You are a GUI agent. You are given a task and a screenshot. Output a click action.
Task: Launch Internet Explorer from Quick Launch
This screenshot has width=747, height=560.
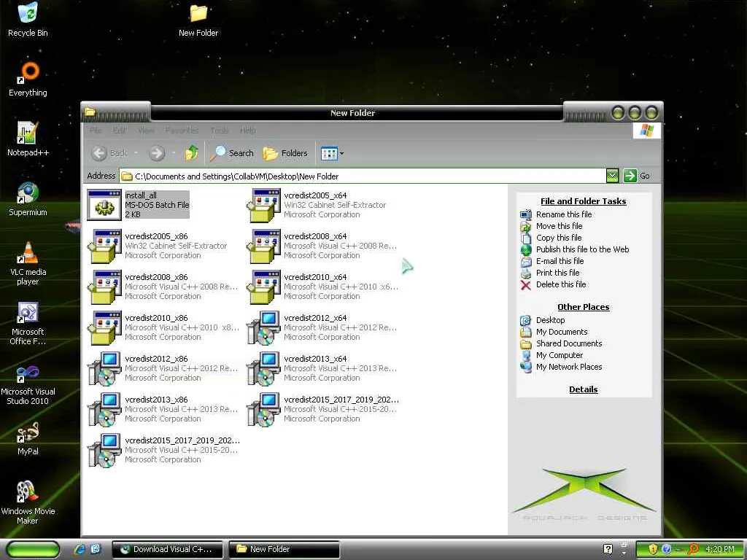pyautogui.click(x=79, y=549)
